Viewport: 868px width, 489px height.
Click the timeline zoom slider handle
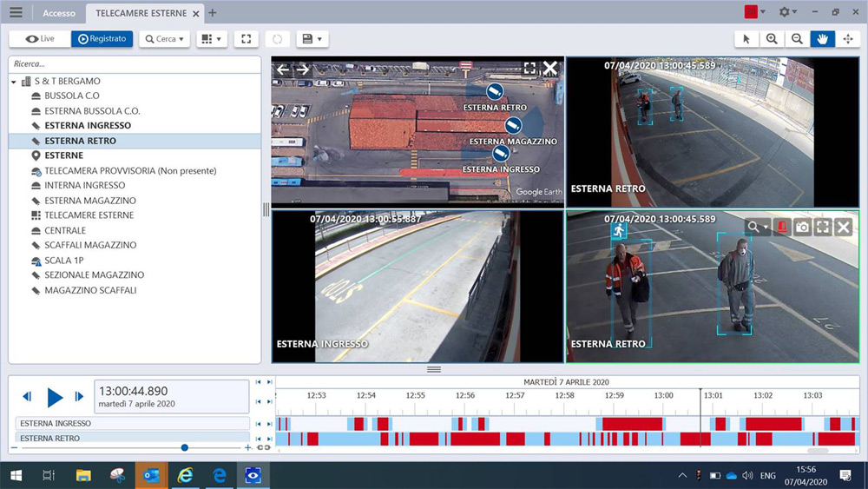click(x=185, y=447)
